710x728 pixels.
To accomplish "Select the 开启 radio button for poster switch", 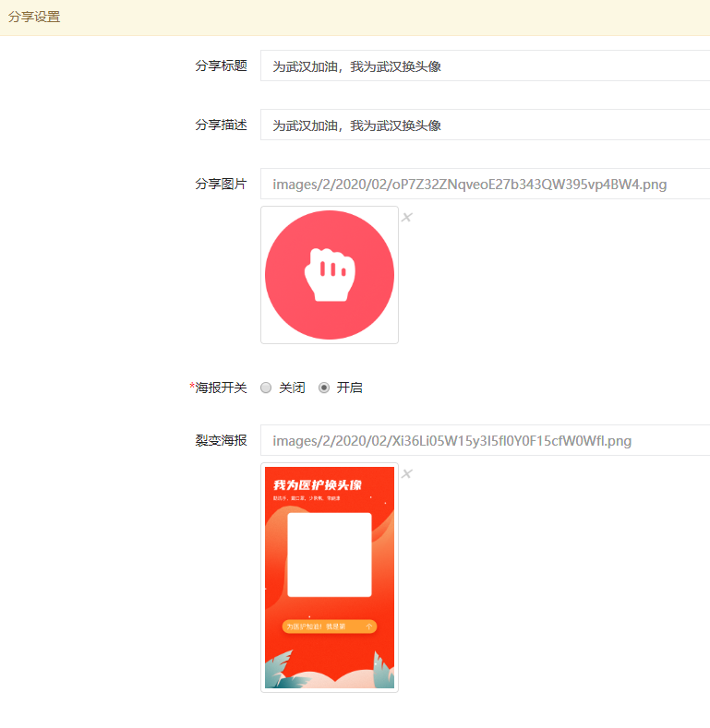I will 324,388.
